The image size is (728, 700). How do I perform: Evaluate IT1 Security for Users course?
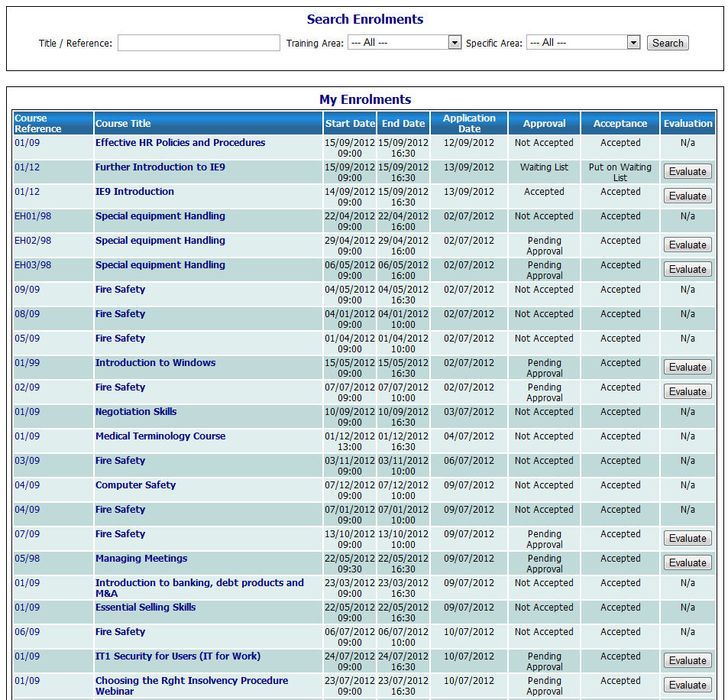tap(688, 660)
